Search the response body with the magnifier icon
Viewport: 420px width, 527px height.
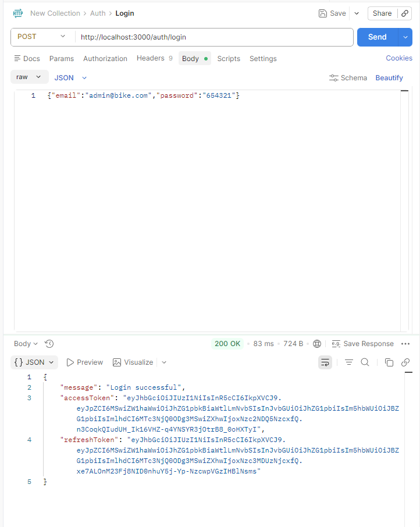click(365, 362)
